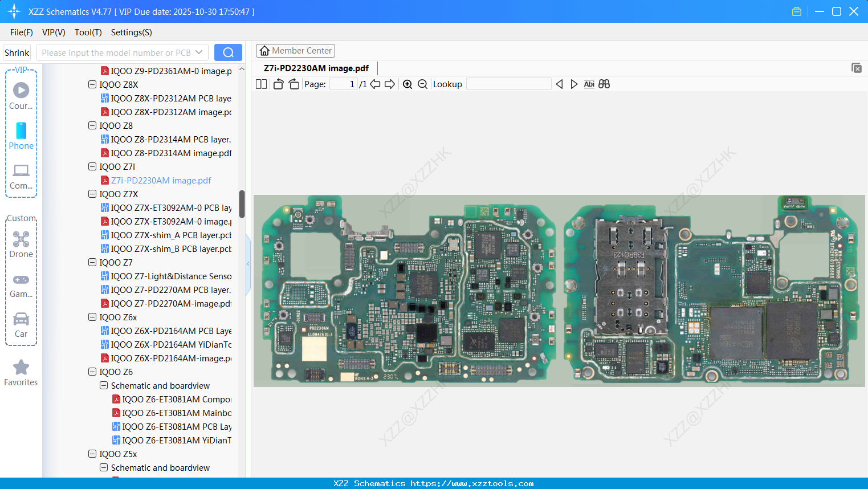Click the binoculars search icon
This screenshot has width=868, height=489.
tap(604, 84)
